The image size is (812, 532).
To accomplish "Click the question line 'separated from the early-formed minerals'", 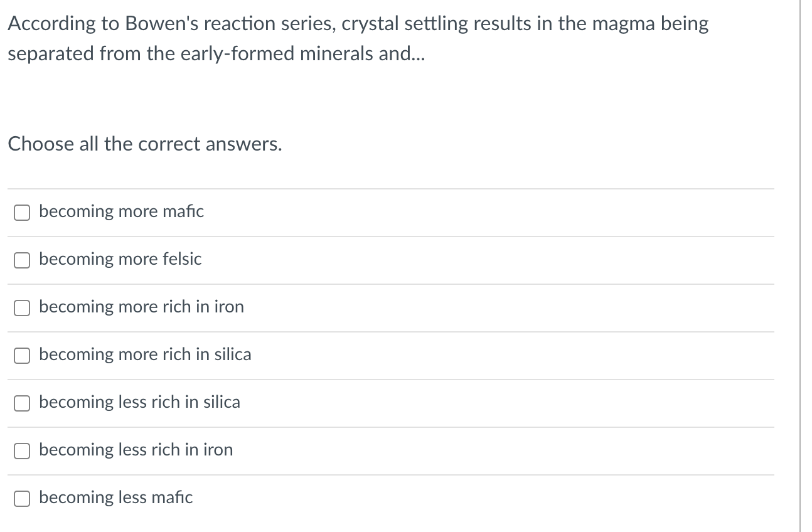I will [216, 54].
